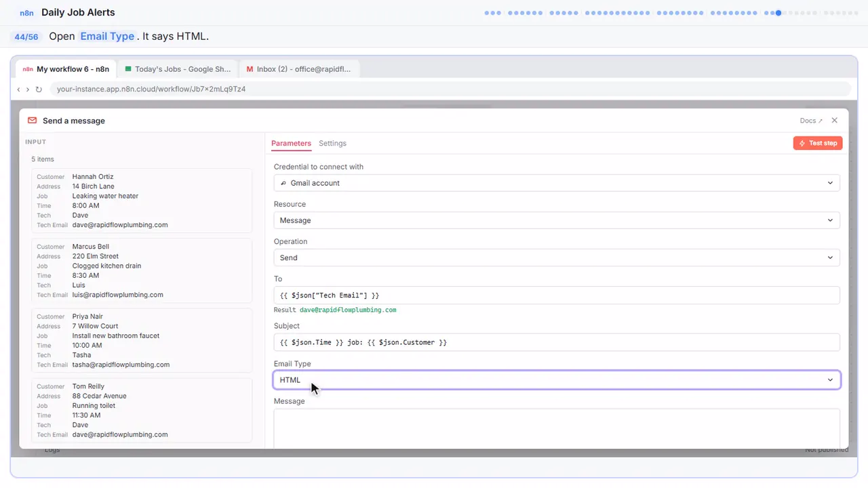868x488 pixels.
Task: Click the Gmail icon next to Send a message
Action: click(32, 121)
